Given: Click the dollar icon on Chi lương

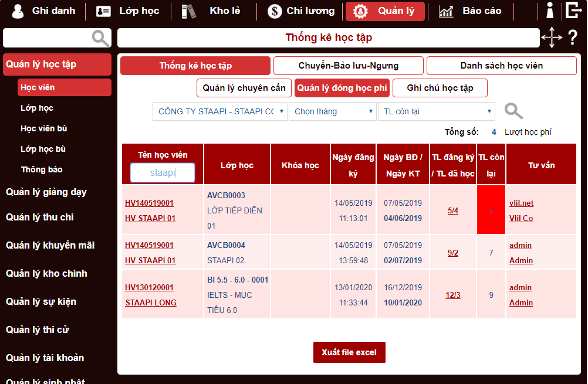Looking at the screenshot, I should (x=274, y=10).
